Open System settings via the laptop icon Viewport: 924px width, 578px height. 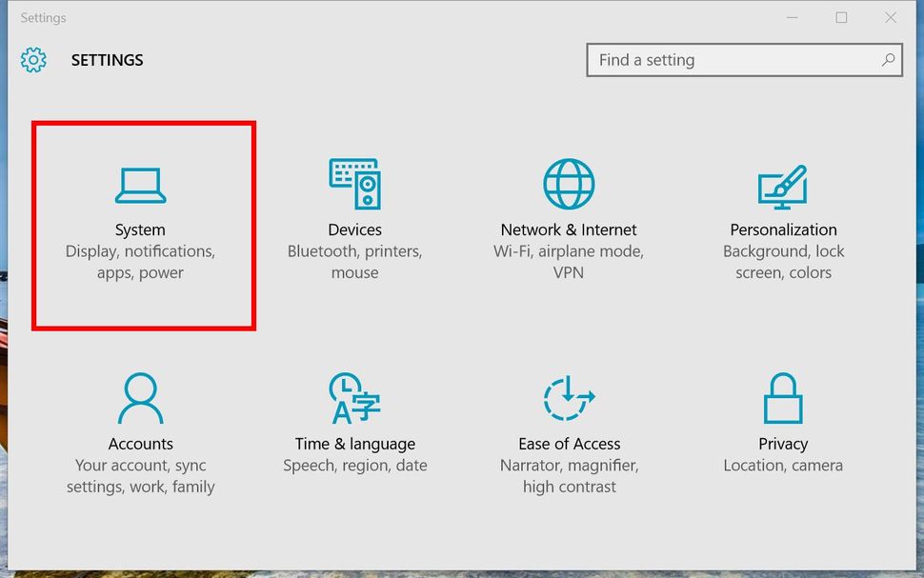[x=141, y=184]
